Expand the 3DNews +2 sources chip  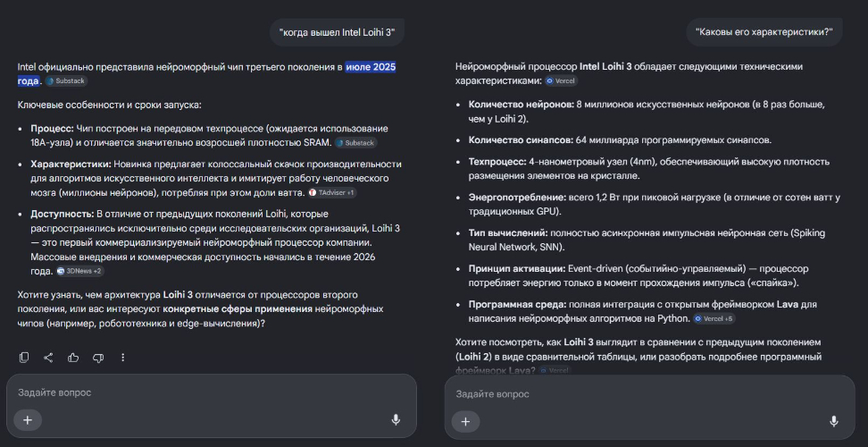coord(80,272)
